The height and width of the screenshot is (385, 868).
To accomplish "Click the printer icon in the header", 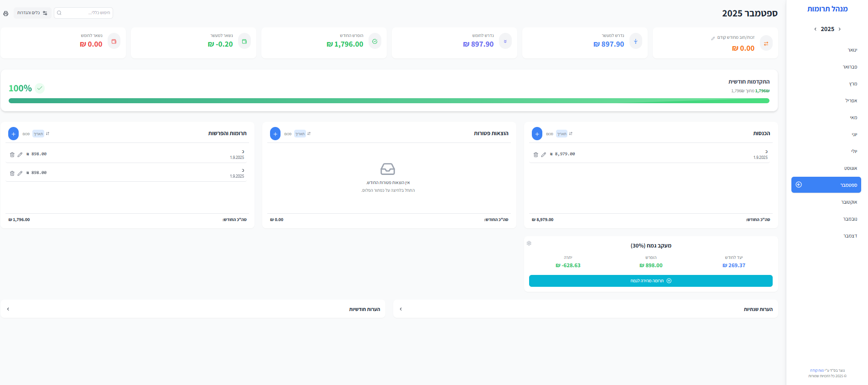I will [x=5, y=13].
